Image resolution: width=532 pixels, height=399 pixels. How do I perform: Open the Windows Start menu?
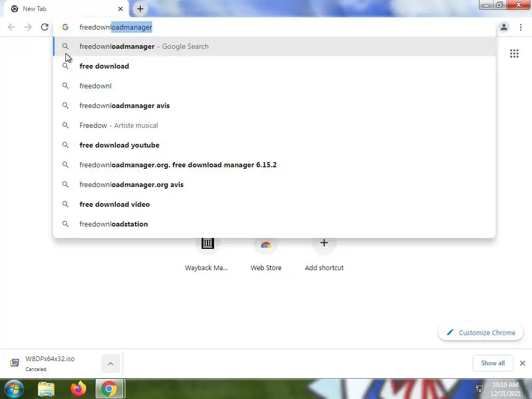[x=14, y=389]
